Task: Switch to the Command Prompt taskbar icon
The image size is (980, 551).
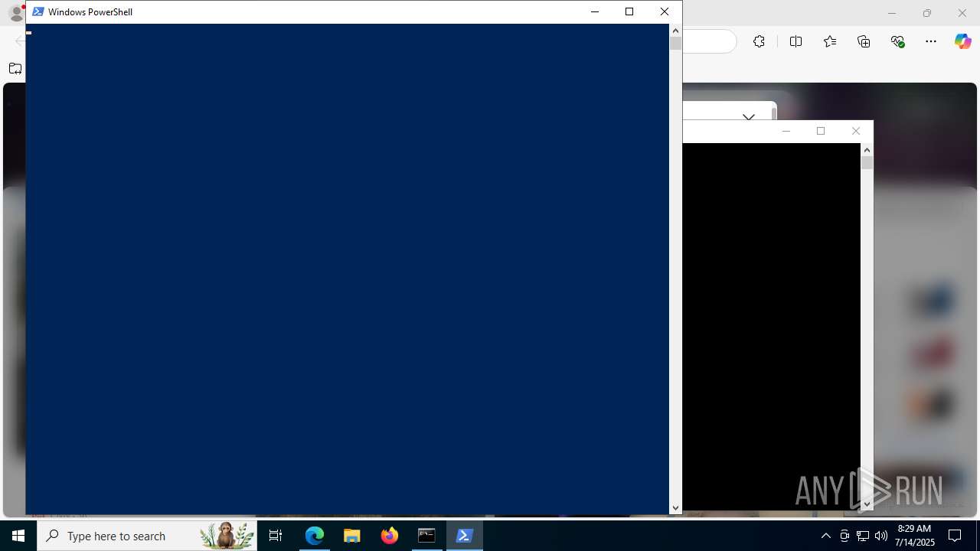Action: [x=426, y=536]
